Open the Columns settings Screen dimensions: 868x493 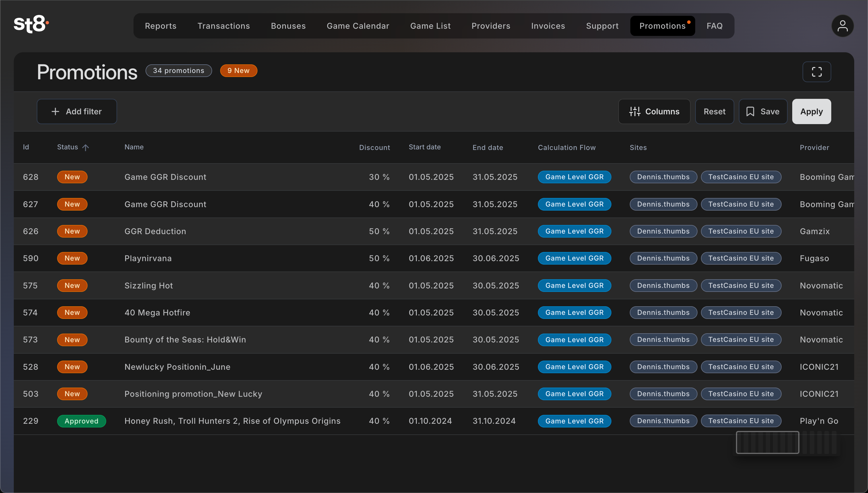click(654, 111)
